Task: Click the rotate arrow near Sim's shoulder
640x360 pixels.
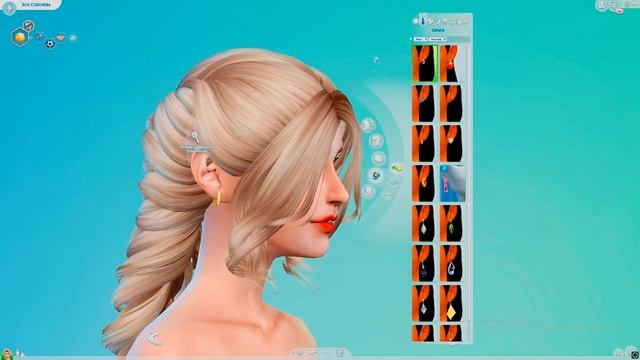Action: 155,338
